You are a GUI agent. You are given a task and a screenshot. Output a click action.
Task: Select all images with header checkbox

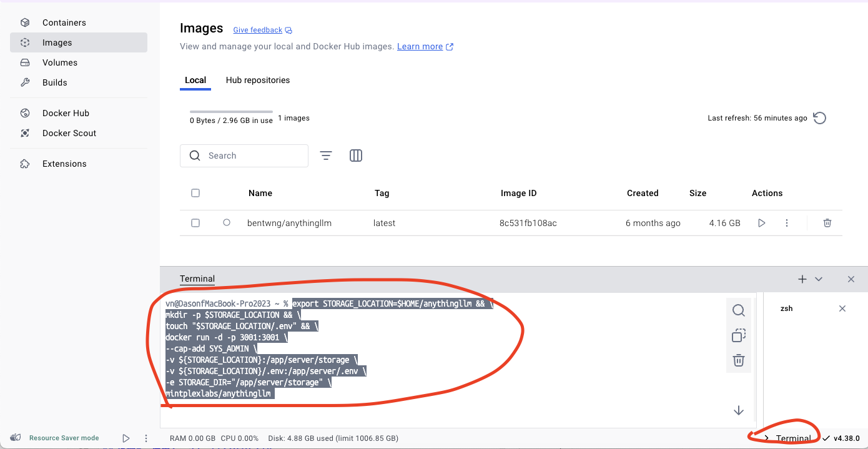coord(195,193)
